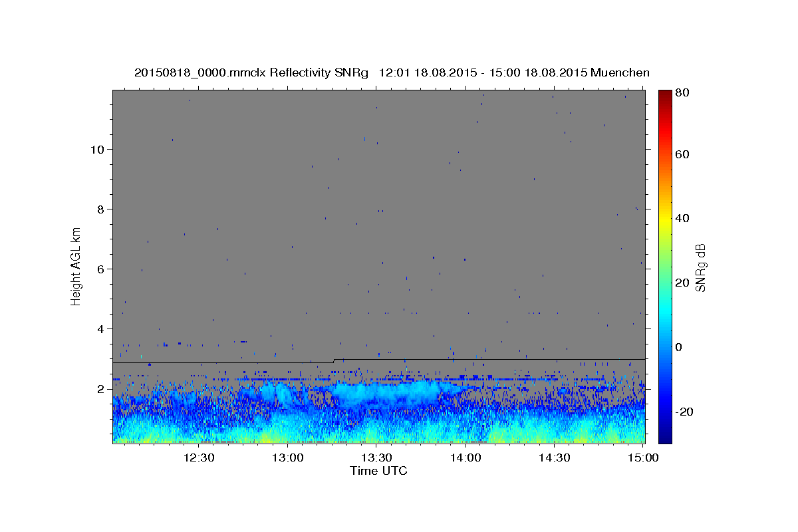Click the colorbar value 80
Viewport: 798px width, 532px height.
coord(684,94)
